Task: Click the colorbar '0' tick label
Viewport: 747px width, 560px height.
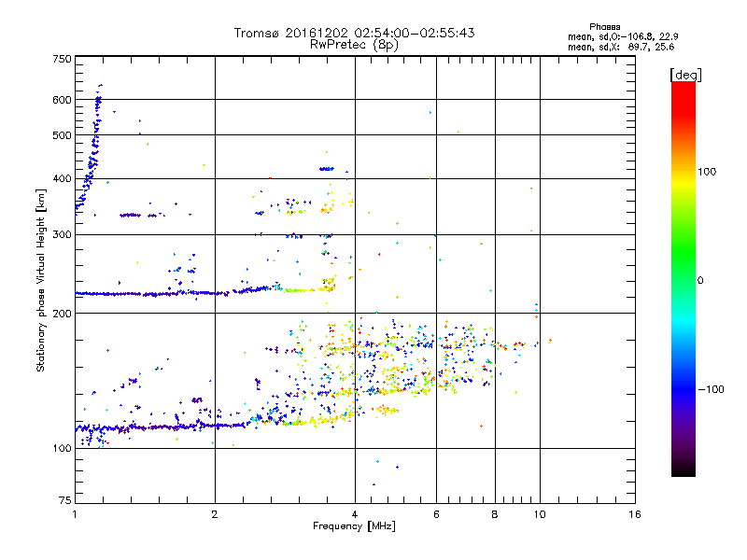Action: coord(700,281)
